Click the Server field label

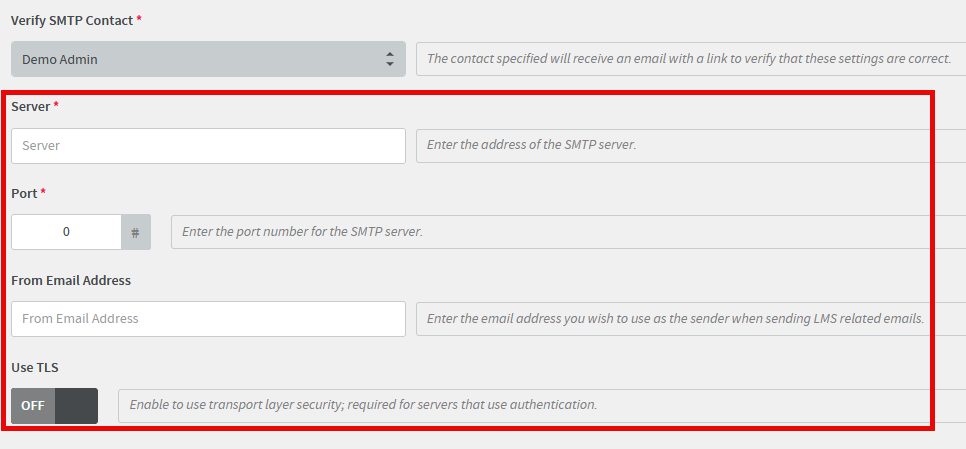[31, 107]
